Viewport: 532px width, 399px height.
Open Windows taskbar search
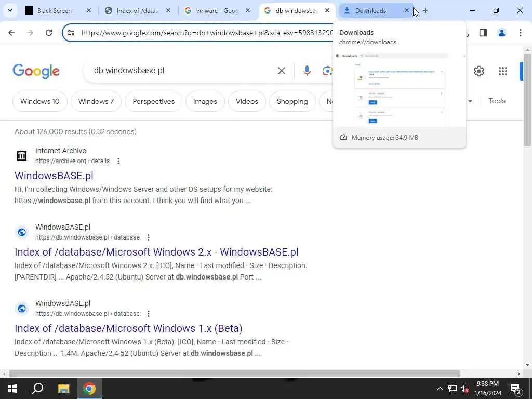click(37, 389)
